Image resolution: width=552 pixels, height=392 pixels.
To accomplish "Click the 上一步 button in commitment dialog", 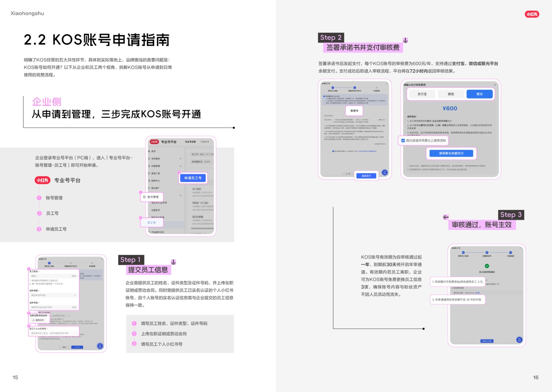I will 348,174.
